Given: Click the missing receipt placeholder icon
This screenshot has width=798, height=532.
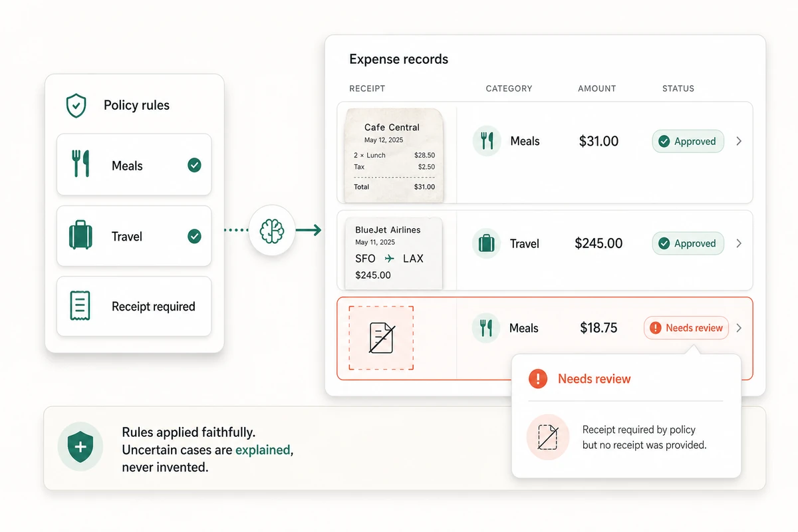Looking at the screenshot, I should pyautogui.click(x=381, y=338).
